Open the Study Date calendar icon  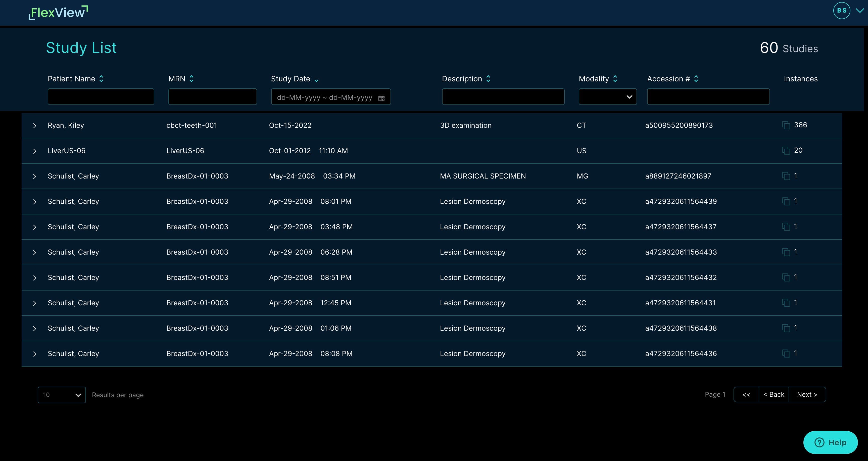(381, 98)
